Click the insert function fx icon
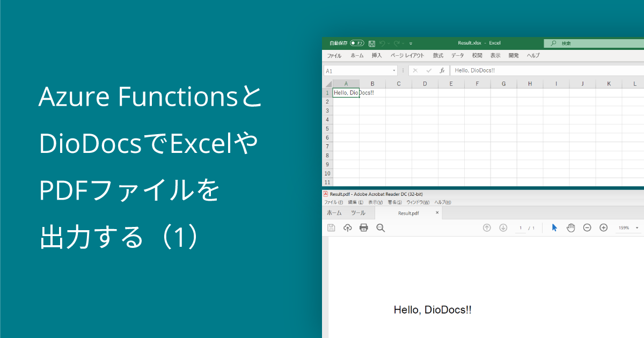 tap(442, 71)
